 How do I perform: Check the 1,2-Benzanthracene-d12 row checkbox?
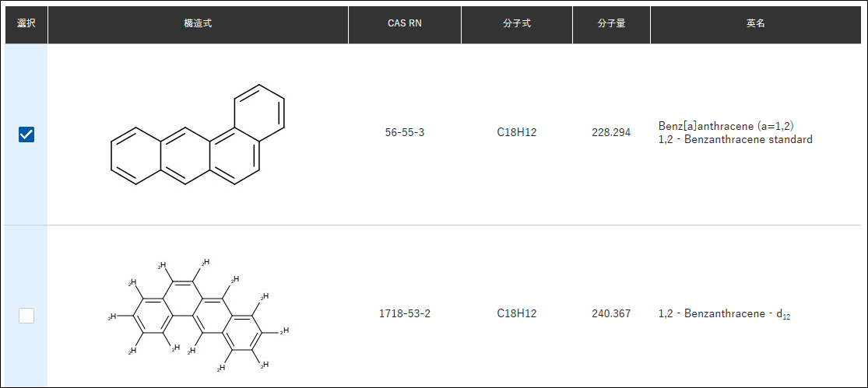26,316
